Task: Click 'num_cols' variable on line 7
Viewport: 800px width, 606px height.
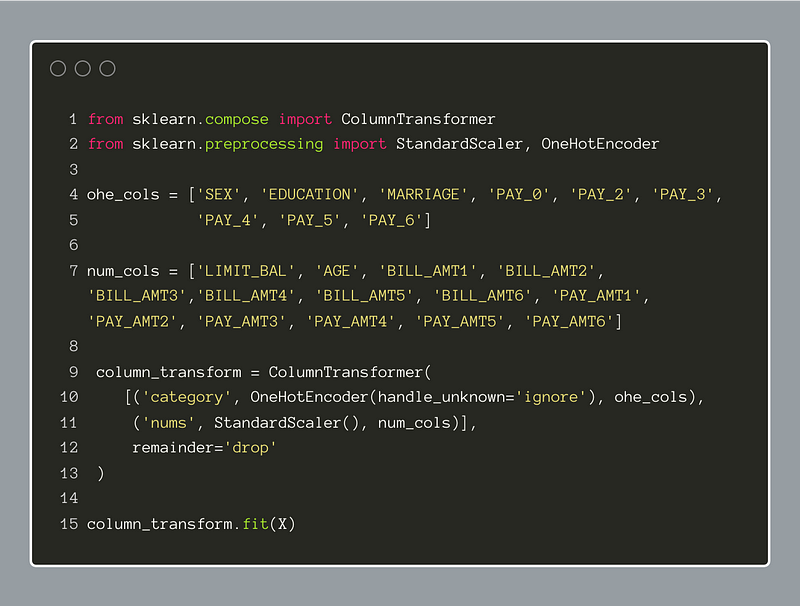Action: 123,271
